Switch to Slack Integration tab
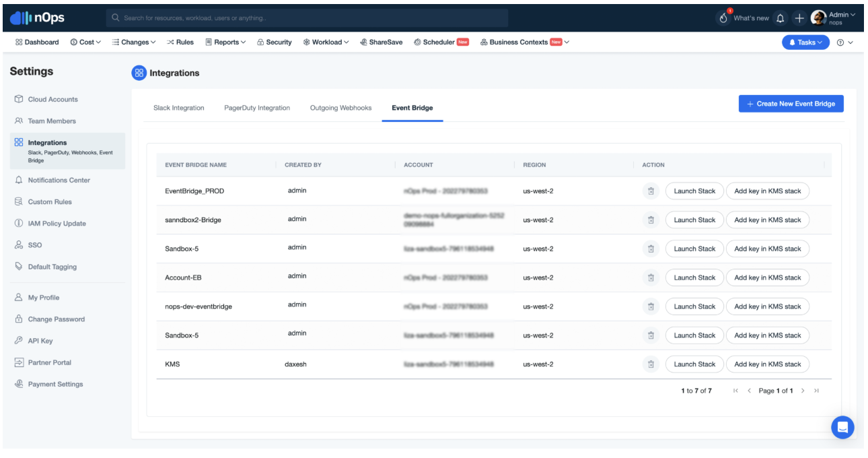This screenshot has width=868, height=458. pyautogui.click(x=179, y=108)
